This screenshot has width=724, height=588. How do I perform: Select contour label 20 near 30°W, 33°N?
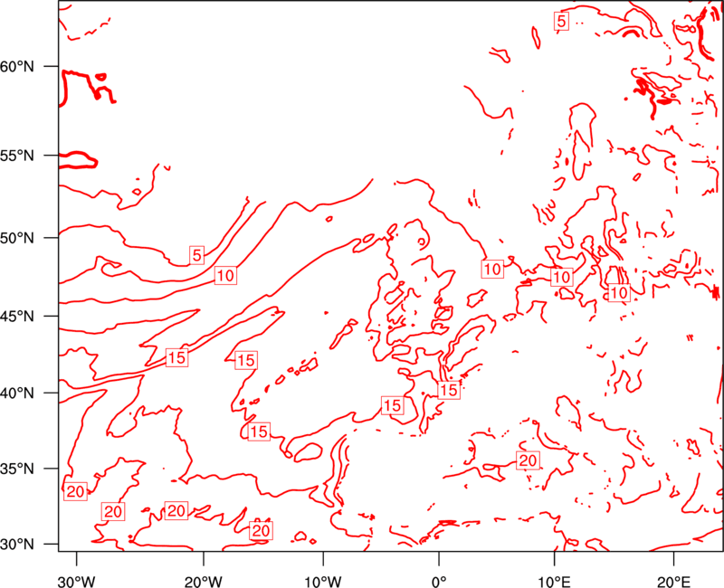75,492
